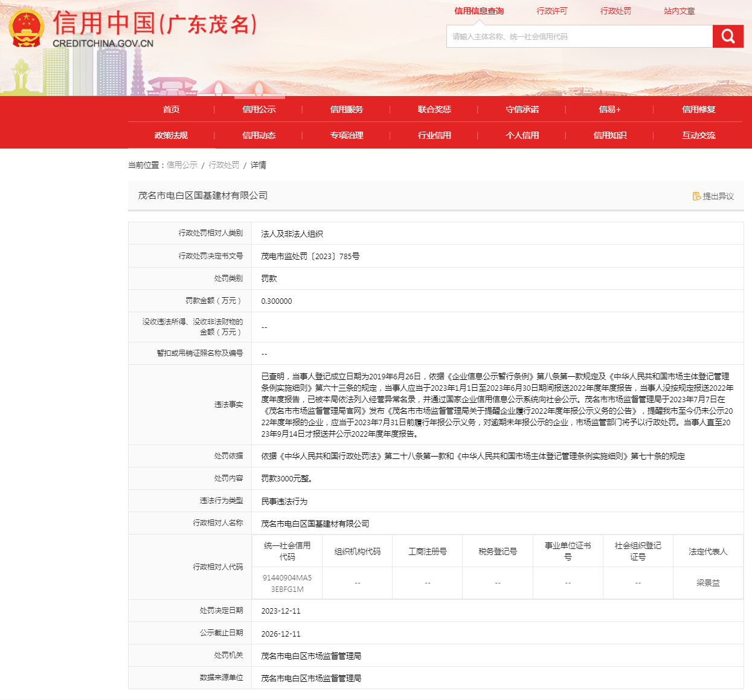Click the 处罚机关 value 茂名市电白区市场监督管理局
The image size is (752, 700).
coord(311,656)
